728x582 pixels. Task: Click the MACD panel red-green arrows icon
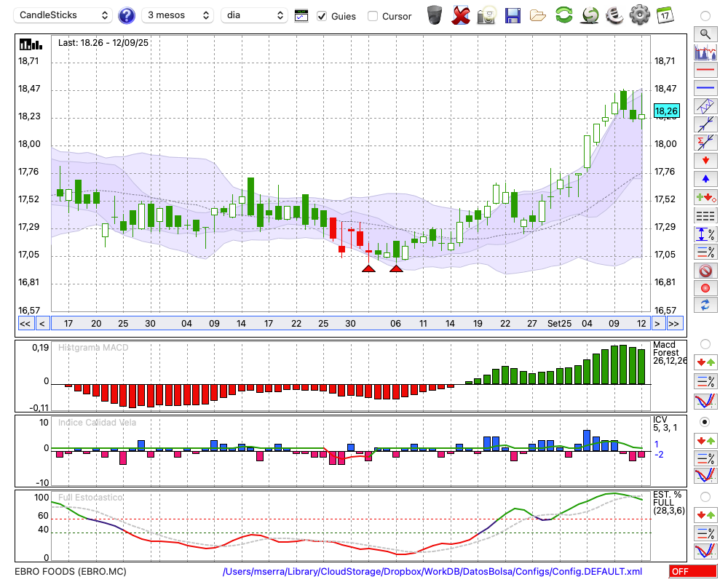[705, 362]
